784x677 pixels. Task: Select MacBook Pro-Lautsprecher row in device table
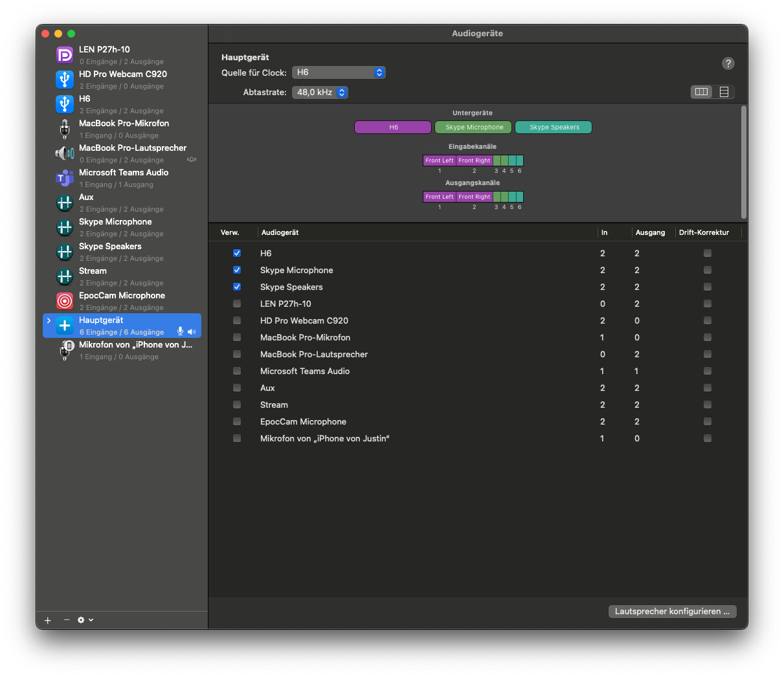478,354
